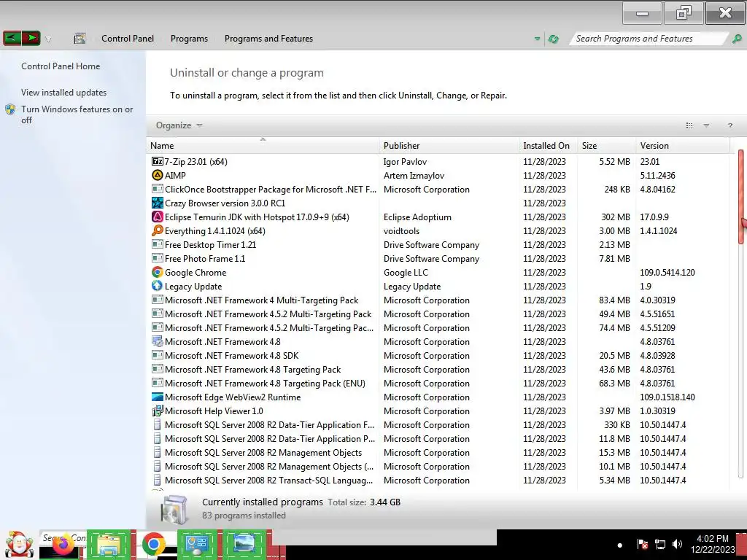
Task: Open clock showing 4:02 PM
Action: coord(713,544)
